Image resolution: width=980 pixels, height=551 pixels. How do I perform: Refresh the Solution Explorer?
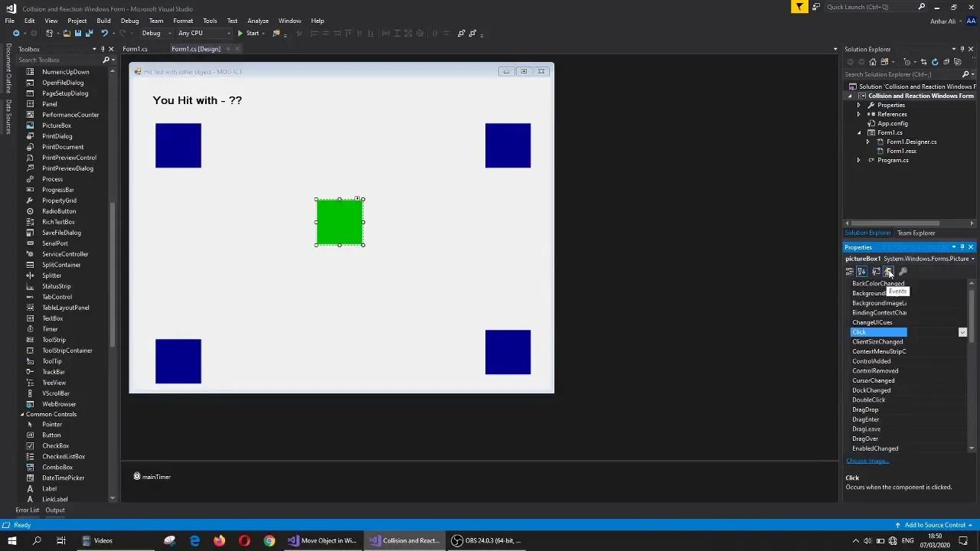click(x=935, y=62)
